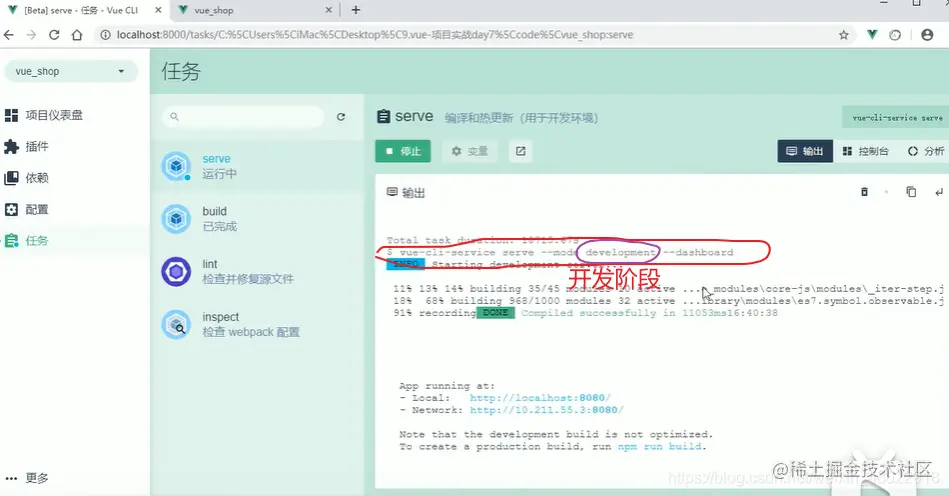Close the vue_shop browser tab
Image resolution: width=949 pixels, height=496 pixels.
(x=329, y=10)
